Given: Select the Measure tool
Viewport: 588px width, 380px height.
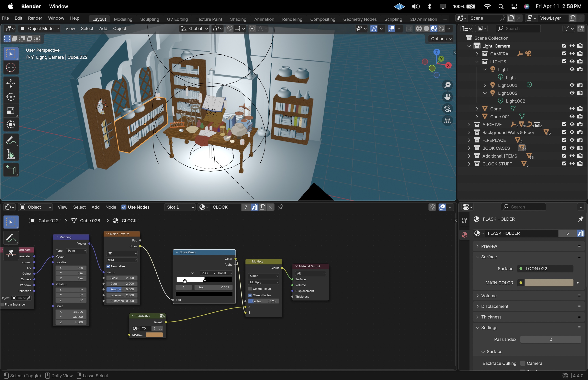Looking at the screenshot, I should 11,154.
